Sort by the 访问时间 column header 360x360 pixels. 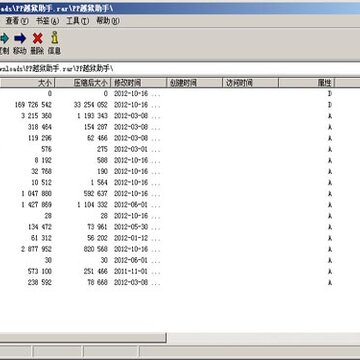tap(250, 83)
